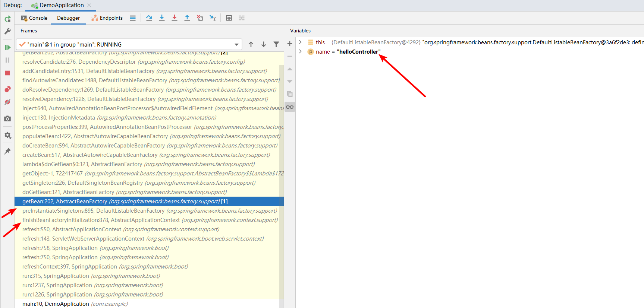This screenshot has width=644, height=308.
Task: Click the Drop Frame icon
Action: pyautogui.click(x=200, y=18)
